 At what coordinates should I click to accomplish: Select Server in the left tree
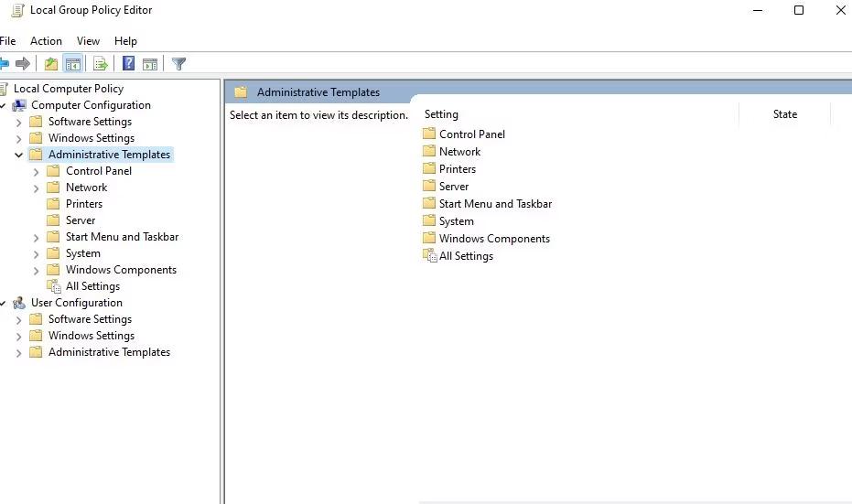(81, 220)
